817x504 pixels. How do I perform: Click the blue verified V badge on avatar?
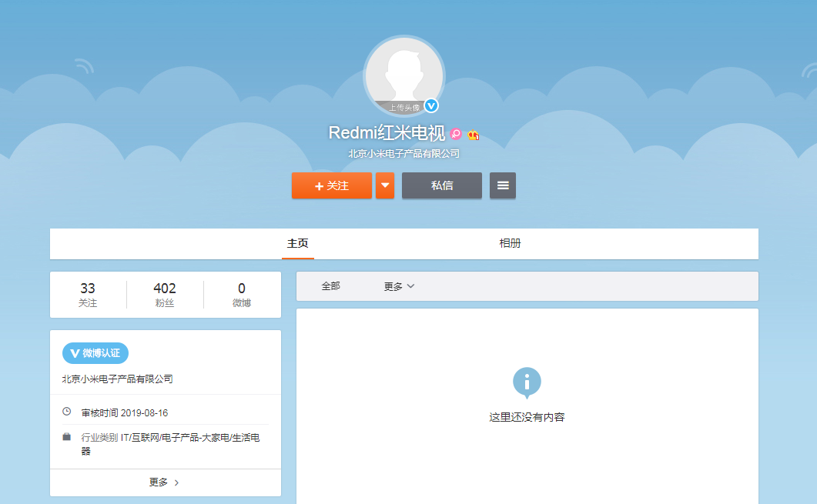[431, 105]
